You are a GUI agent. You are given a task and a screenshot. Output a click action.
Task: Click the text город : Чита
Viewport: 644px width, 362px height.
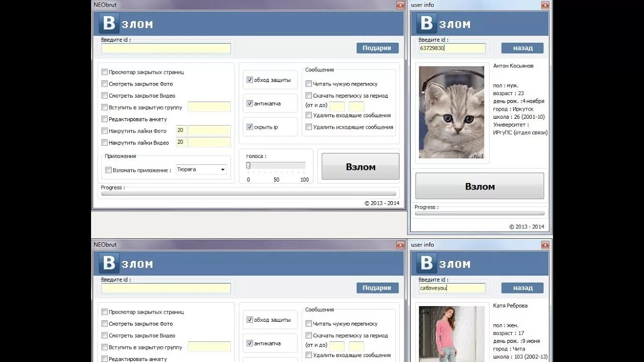(x=509, y=348)
